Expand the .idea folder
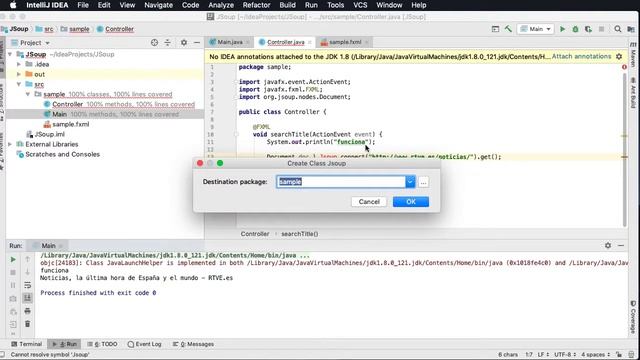The width and height of the screenshot is (640, 360). click(x=19, y=64)
